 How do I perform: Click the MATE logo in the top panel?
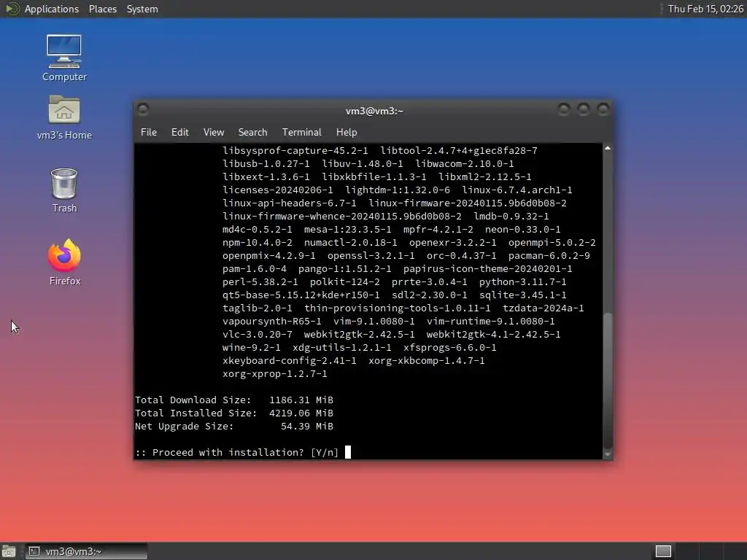click(x=12, y=9)
